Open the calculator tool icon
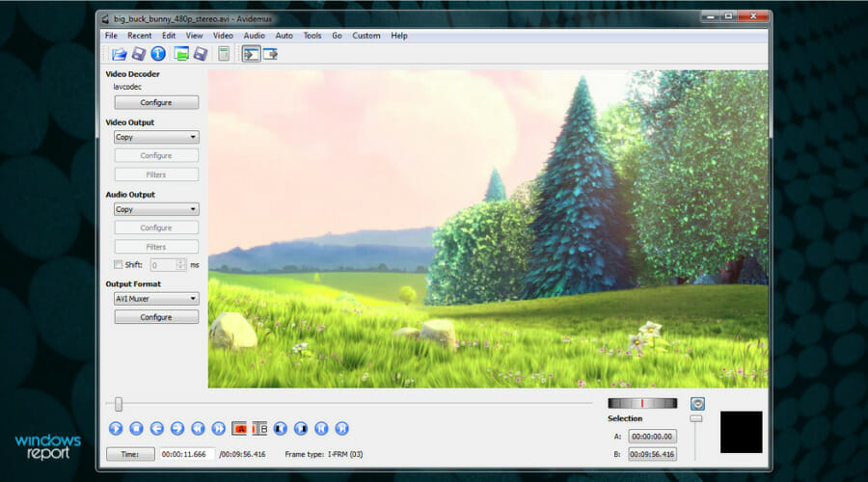The image size is (868, 482). [x=224, y=54]
